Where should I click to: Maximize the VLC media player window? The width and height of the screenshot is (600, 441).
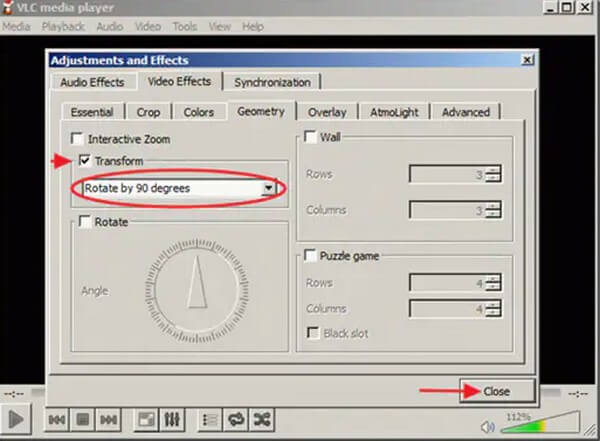(x=568, y=8)
